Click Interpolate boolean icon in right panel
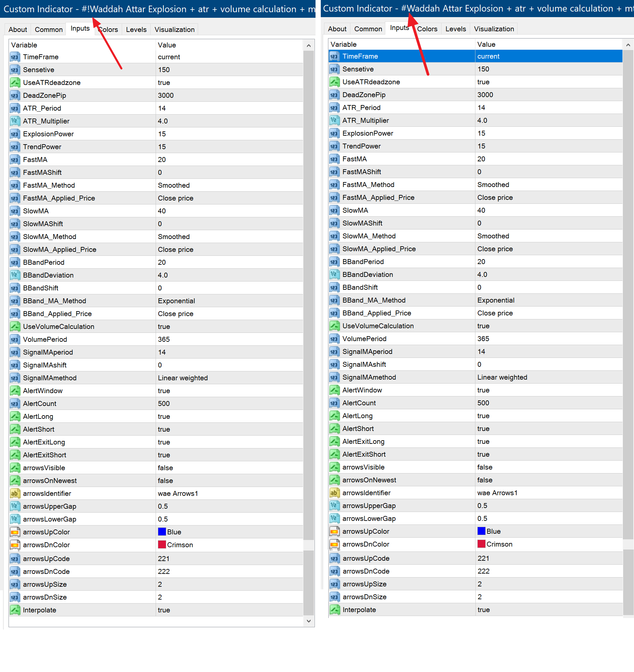634x672 pixels. (334, 610)
